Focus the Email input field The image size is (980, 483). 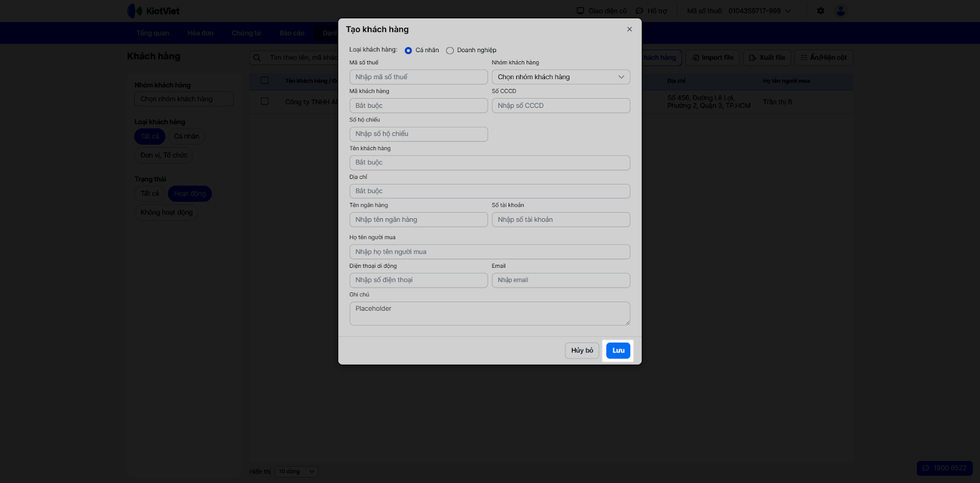click(x=560, y=280)
